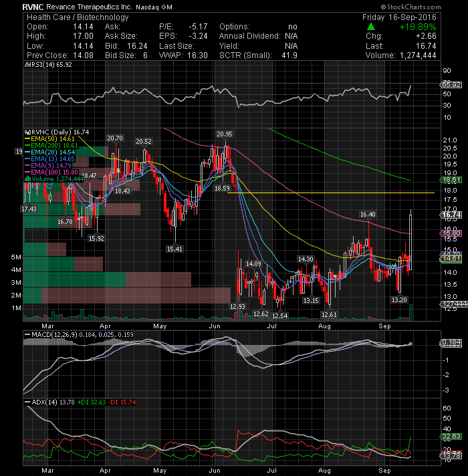Click the pink 15.80 price axis tag

pyautogui.click(x=451, y=233)
